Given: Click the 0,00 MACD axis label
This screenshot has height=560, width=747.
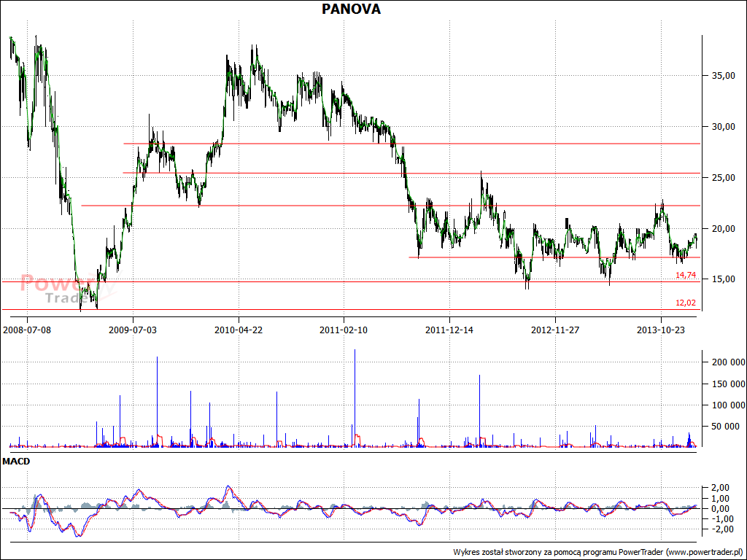Looking at the screenshot, I should pyautogui.click(x=720, y=508).
